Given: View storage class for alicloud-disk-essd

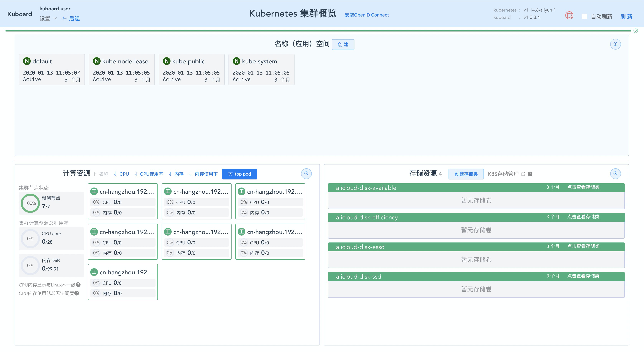Looking at the screenshot, I should (583, 246).
